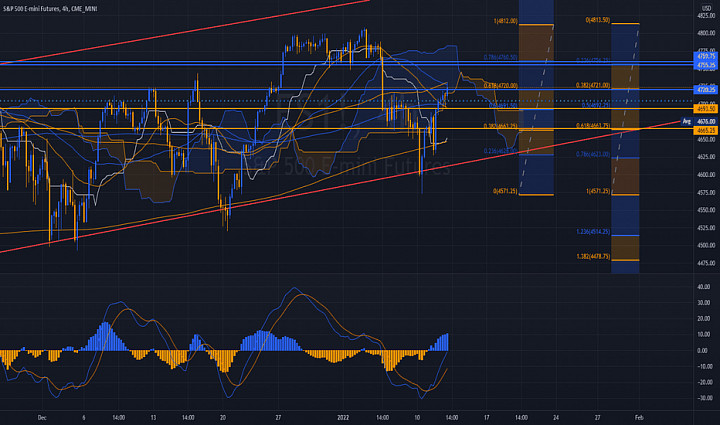Select the 4665.25 orange price tag
Screen dimensions: 720x425
(x=705, y=130)
